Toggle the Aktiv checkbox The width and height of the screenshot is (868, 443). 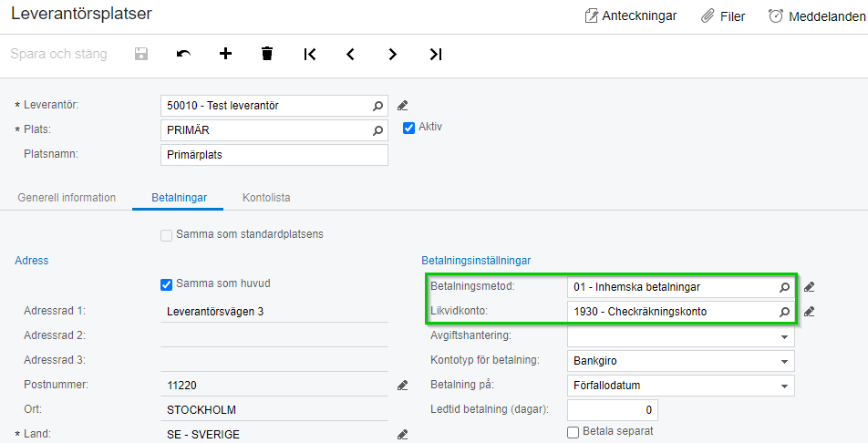[408, 129]
